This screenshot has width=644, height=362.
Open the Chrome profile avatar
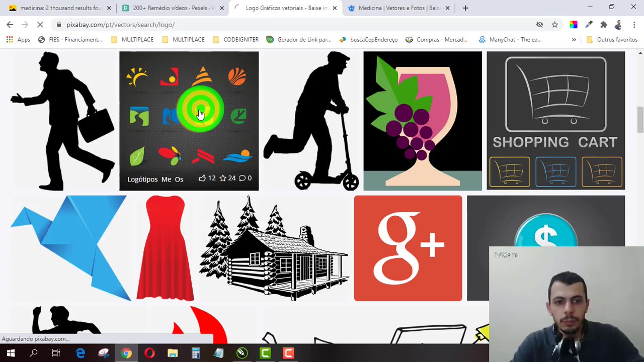tap(618, 25)
